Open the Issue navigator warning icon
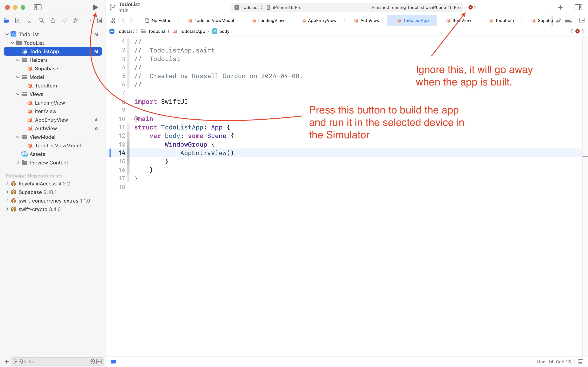This screenshot has width=588, height=367. [x=53, y=20]
